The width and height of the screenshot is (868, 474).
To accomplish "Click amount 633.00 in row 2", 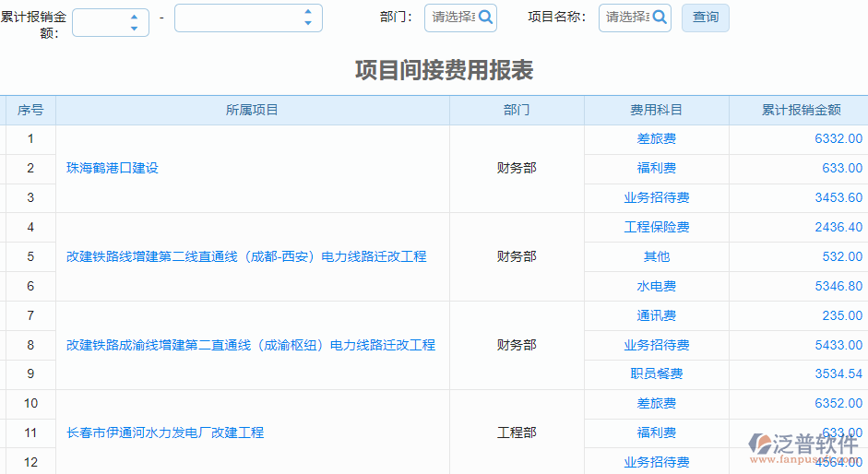I will point(842,169).
